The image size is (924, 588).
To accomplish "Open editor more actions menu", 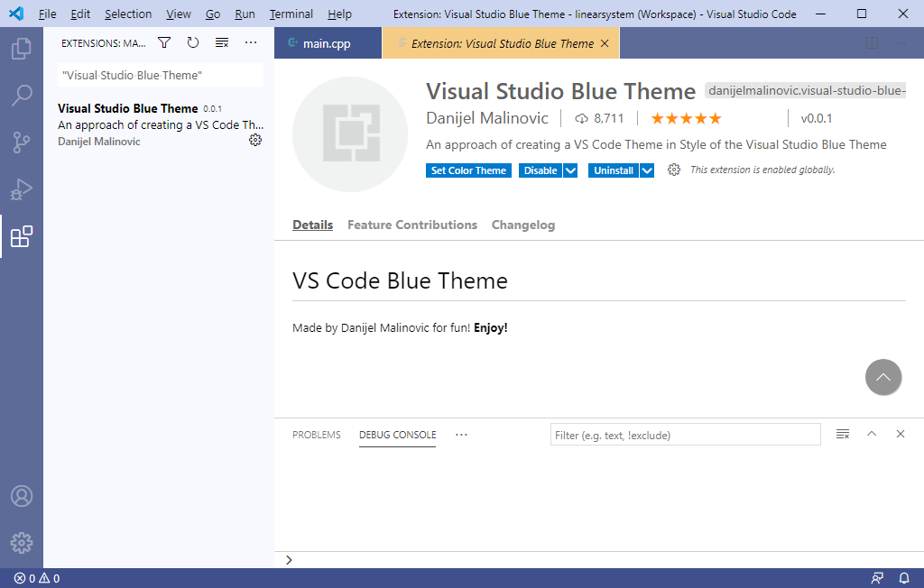I will pyautogui.click(x=901, y=43).
